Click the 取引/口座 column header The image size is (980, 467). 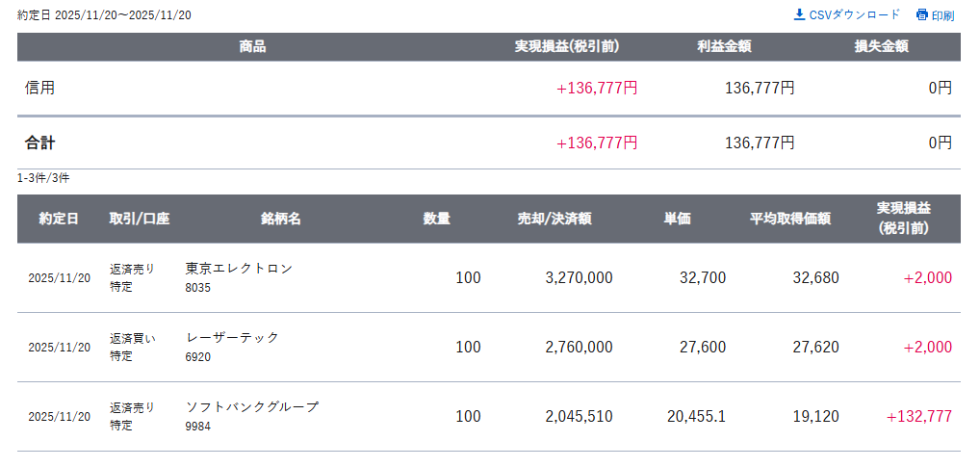[x=139, y=219]
